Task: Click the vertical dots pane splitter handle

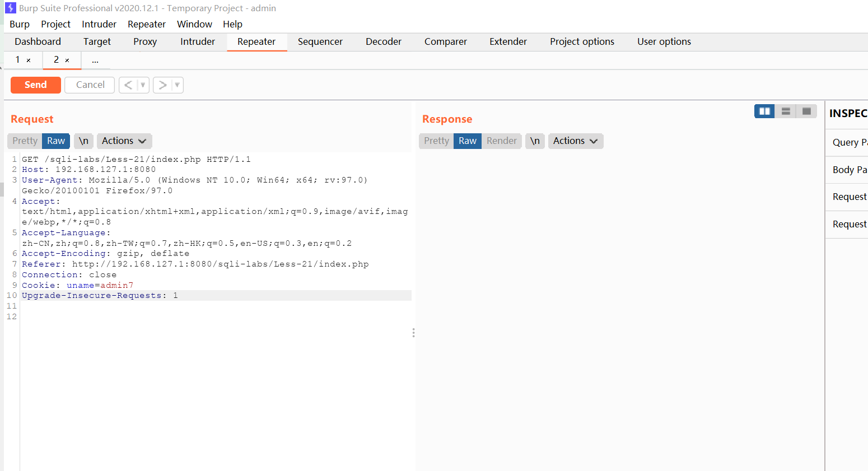Action: 413,333
